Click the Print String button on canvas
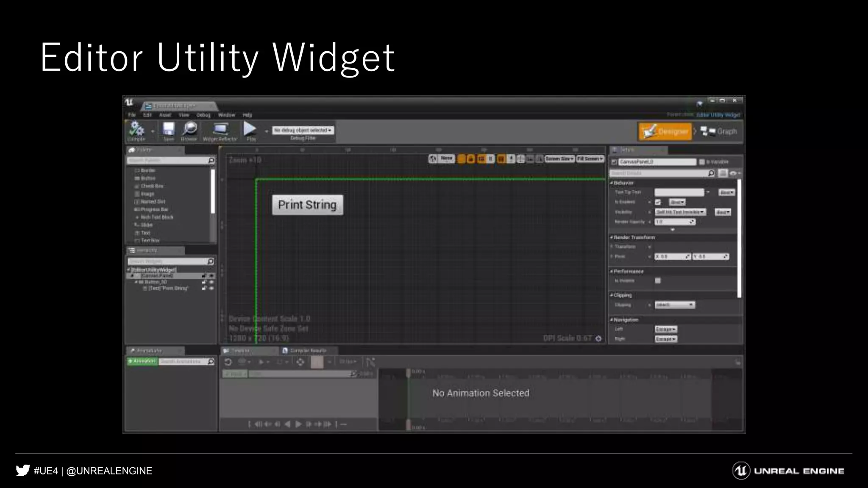Viewport: 868px width, 488px height. click(x=307, y=205)
